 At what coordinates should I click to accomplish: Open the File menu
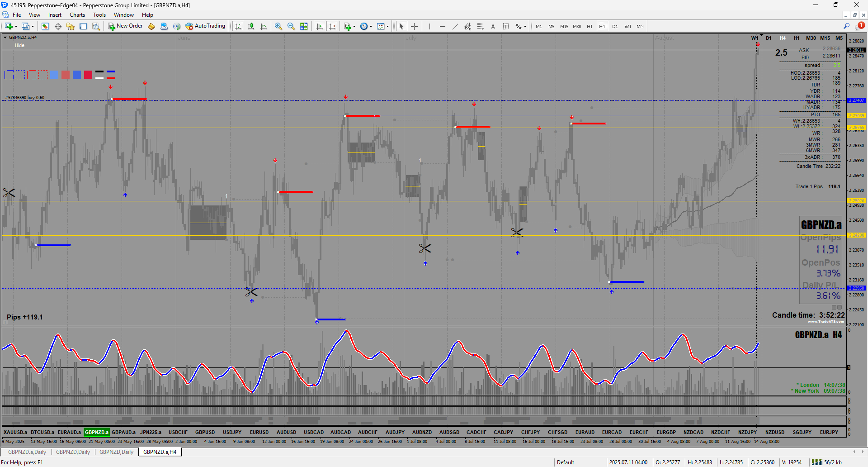point(17,15)
